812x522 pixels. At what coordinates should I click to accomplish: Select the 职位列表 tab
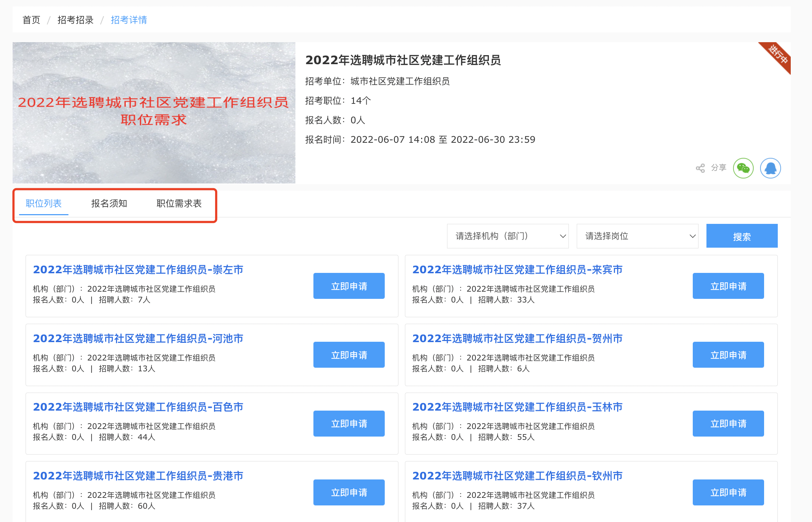pos(44,203)
